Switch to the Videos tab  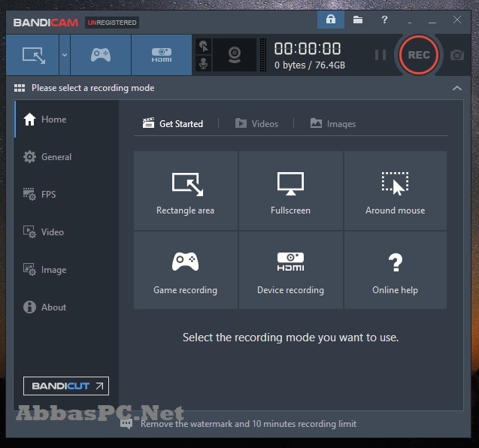(256, 124)
